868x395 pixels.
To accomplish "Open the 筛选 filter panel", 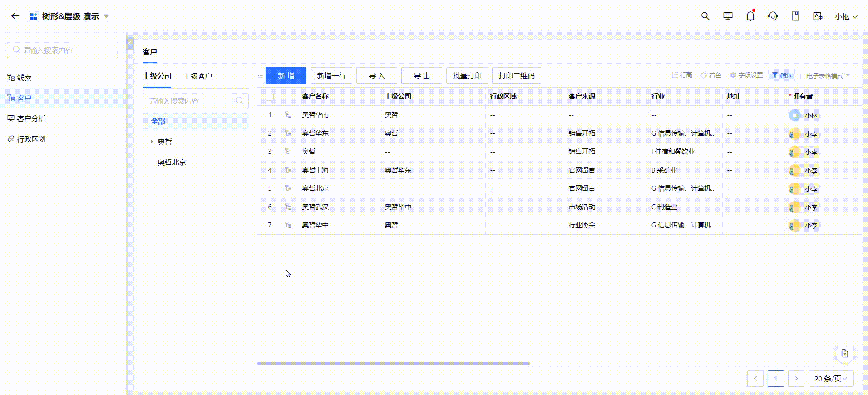I will click(782, 75).
